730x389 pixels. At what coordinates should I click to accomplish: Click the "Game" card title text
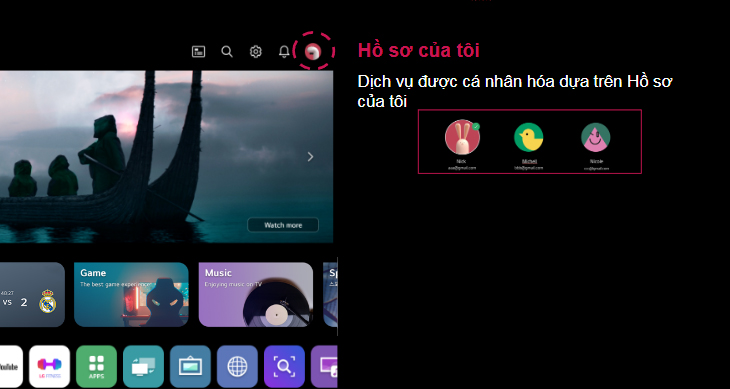coord(93,273)
